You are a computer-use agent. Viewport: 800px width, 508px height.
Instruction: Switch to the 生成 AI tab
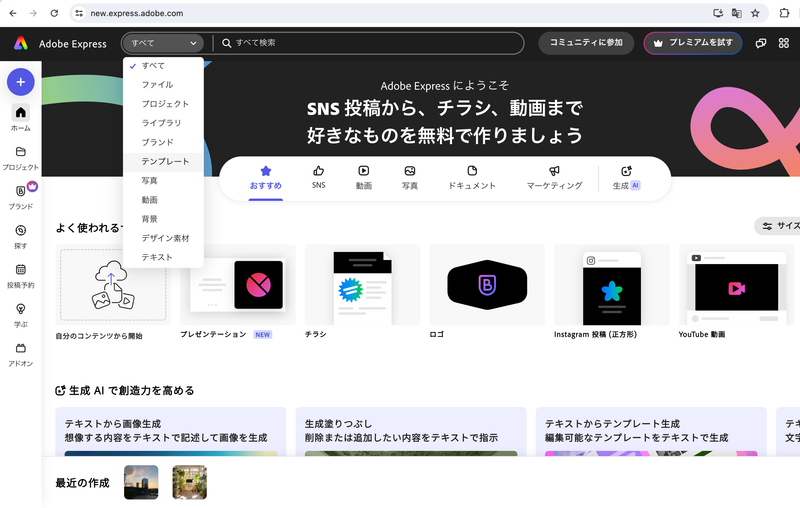[627, 178]
